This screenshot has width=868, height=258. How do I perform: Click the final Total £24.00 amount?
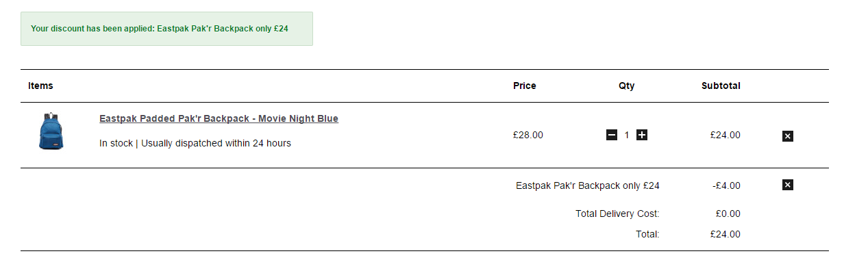[x=726, y=234]
